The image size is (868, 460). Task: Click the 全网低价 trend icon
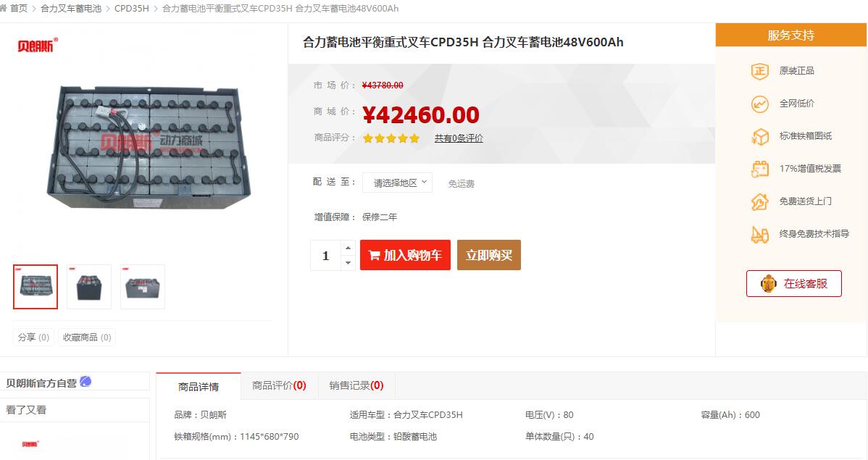pyautogui.click(x=759, y=104)
